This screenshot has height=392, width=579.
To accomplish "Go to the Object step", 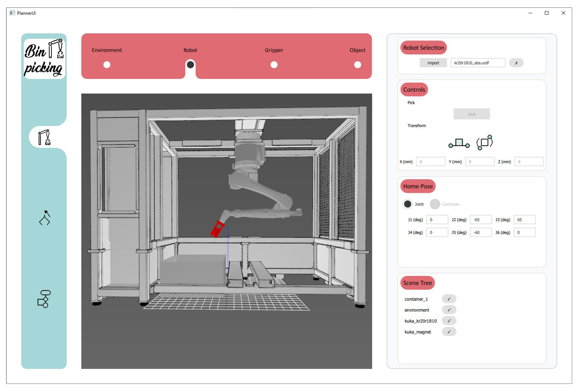I will [x=357, y=65].
